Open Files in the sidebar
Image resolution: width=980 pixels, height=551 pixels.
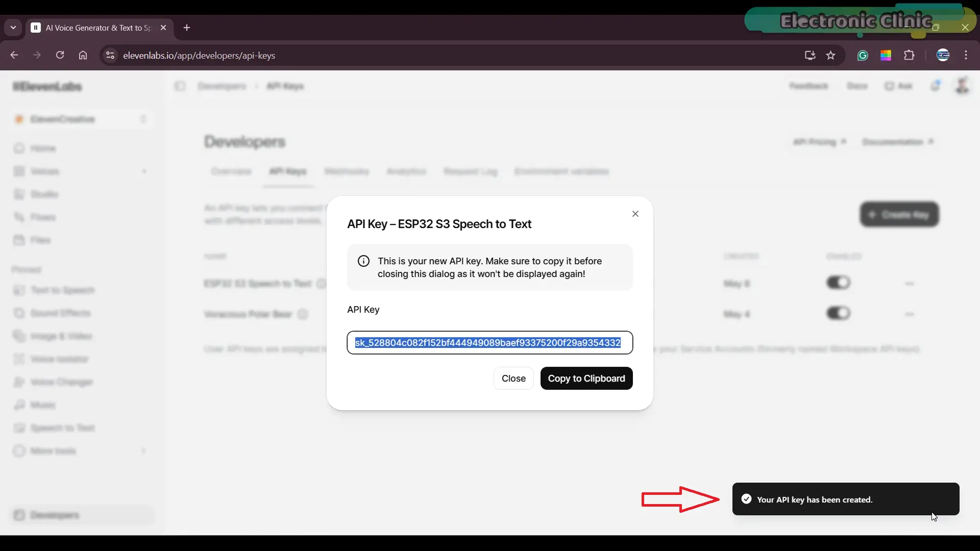click(40, 240)
